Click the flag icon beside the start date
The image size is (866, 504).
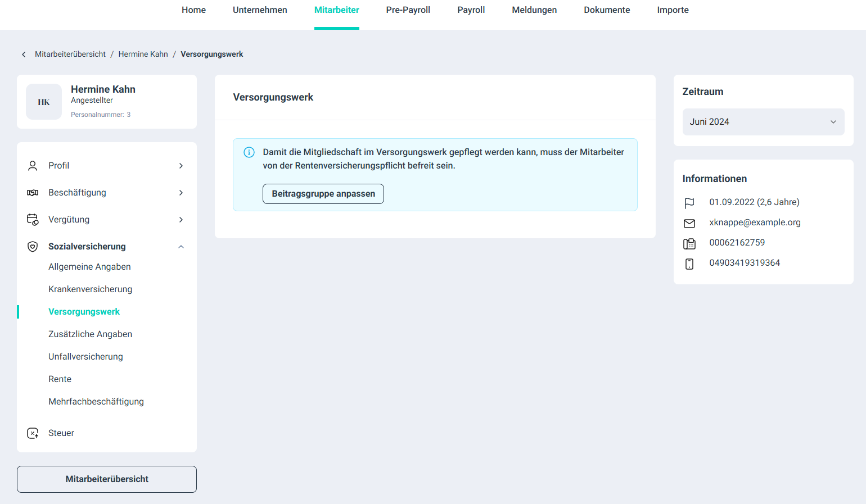689,203
